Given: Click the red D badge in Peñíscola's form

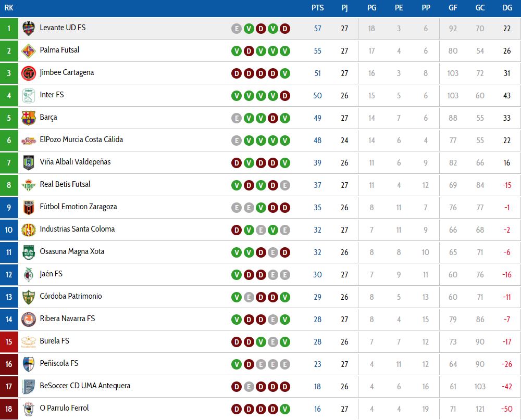Looking at the screenshot, I should coord(249,364).
